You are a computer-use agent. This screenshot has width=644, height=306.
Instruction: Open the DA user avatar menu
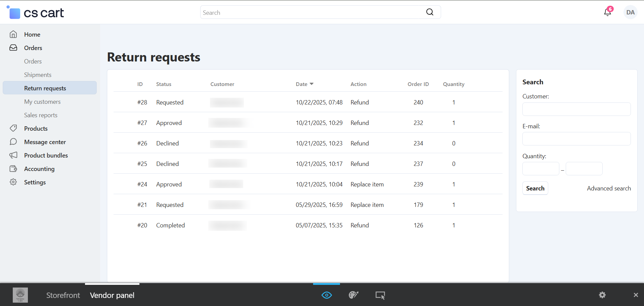coord(630,12)
